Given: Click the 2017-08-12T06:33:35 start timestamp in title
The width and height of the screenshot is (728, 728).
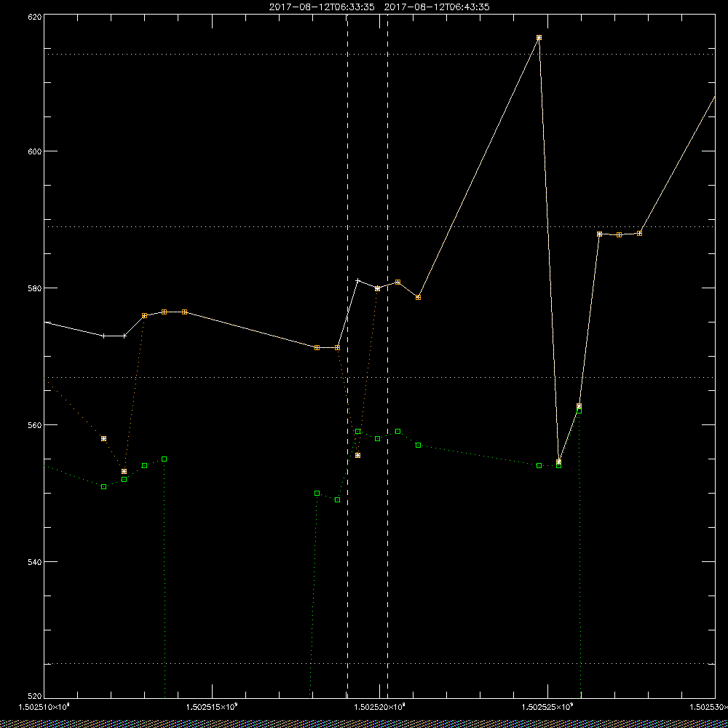Looking at the screenshot, I should 322,7.
